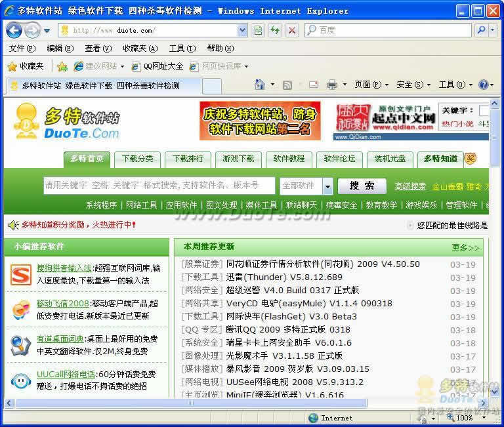Click the magnifier search button
The height and width of the screenshot is (427, 504).
pos(481,30)
